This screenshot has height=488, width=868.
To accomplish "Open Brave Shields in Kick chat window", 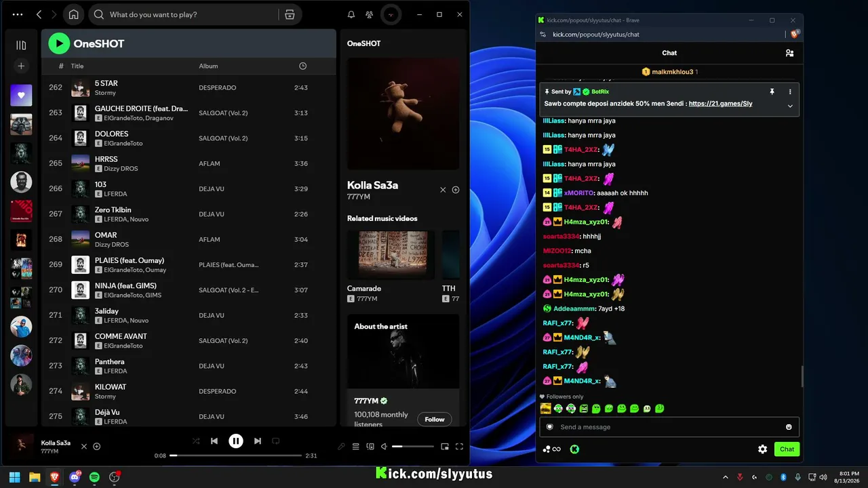I will [794, 34].
